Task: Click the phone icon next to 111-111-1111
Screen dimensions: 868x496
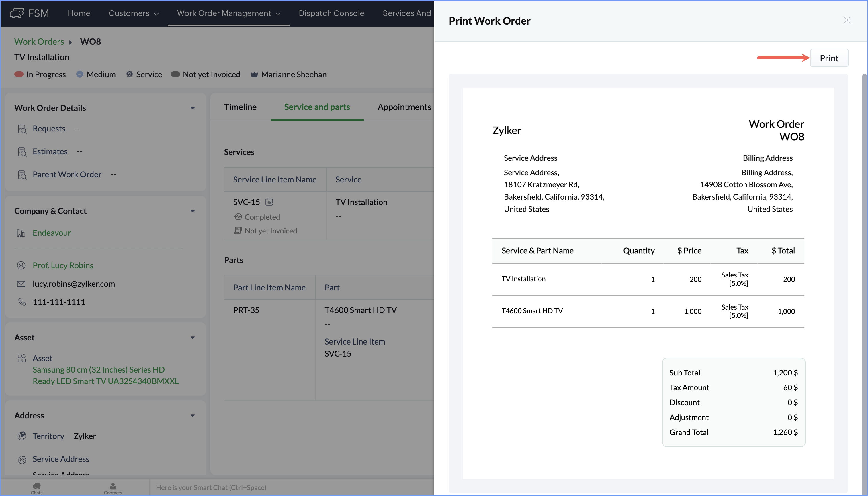Action: click(x=22, y=302)
